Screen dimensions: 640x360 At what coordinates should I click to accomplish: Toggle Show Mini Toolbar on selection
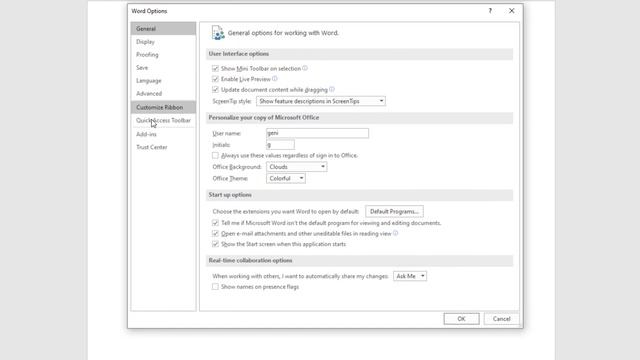215,69
